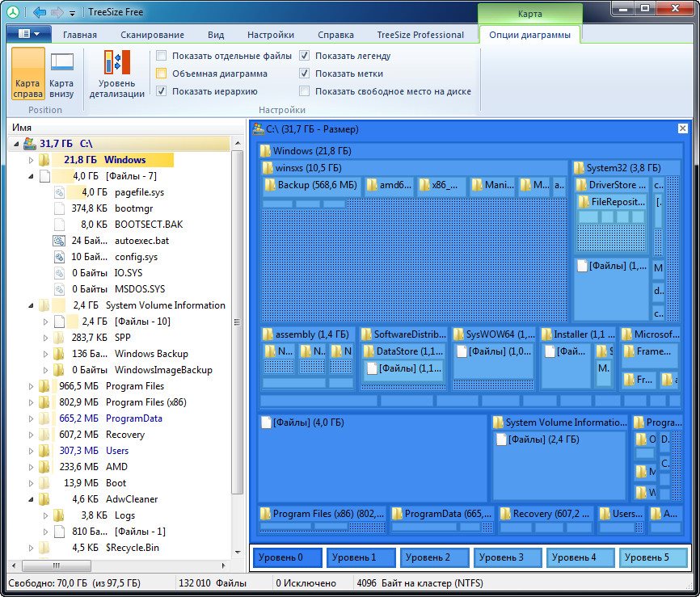Switch to the Настройки ribbon tab
The width and height of the screenshot is (700, 597).
click(271, 35)
